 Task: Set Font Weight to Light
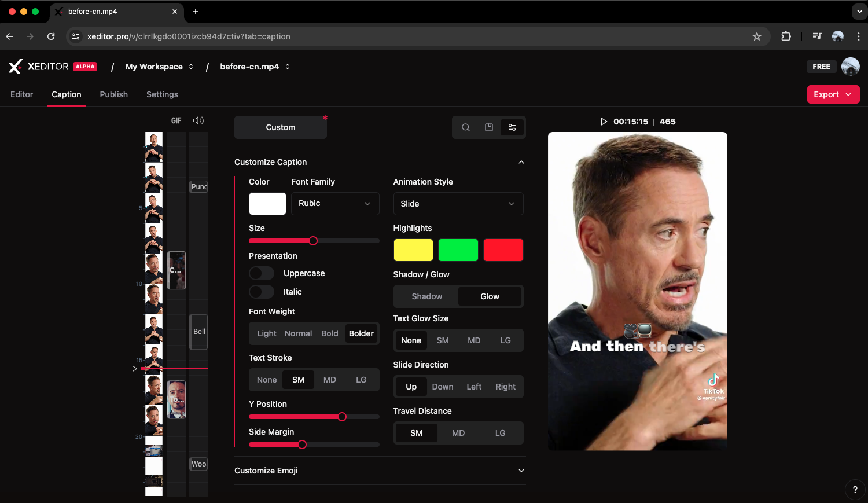point(267,333)
